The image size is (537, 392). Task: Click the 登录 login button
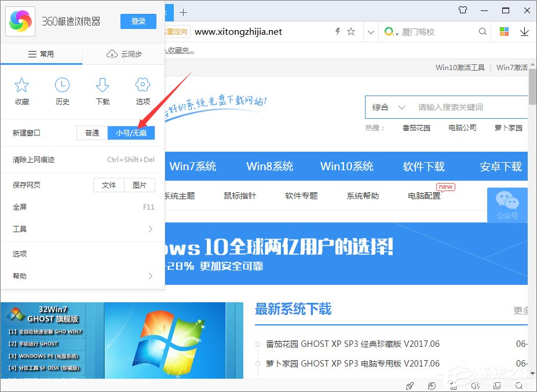coord(138,21)
